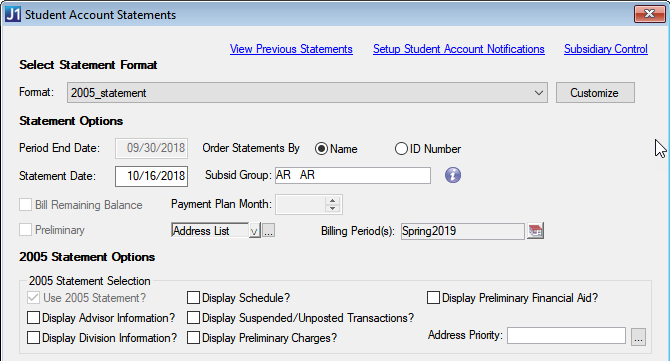Open the Address List dropdown arrow

point(254,231)
